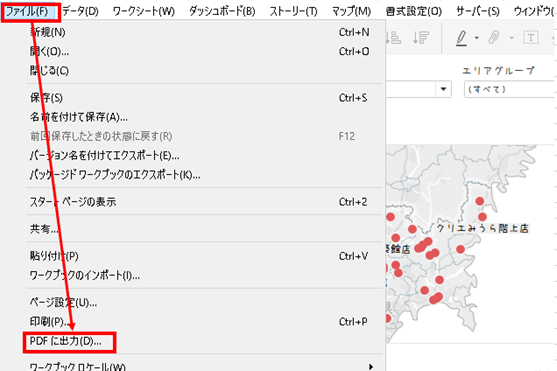The width and height of the screenshot is (557, 371).
Task: Click the クリエみうら階上店 map label
Action: point(482,228)
